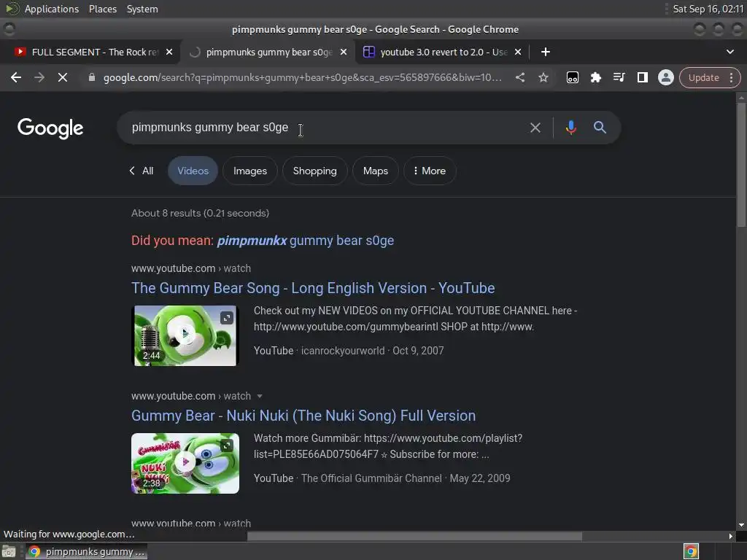Click the scroll down arrow
Image resolution: width=747 pixels, height=560 pixels.
coord(741,525)
